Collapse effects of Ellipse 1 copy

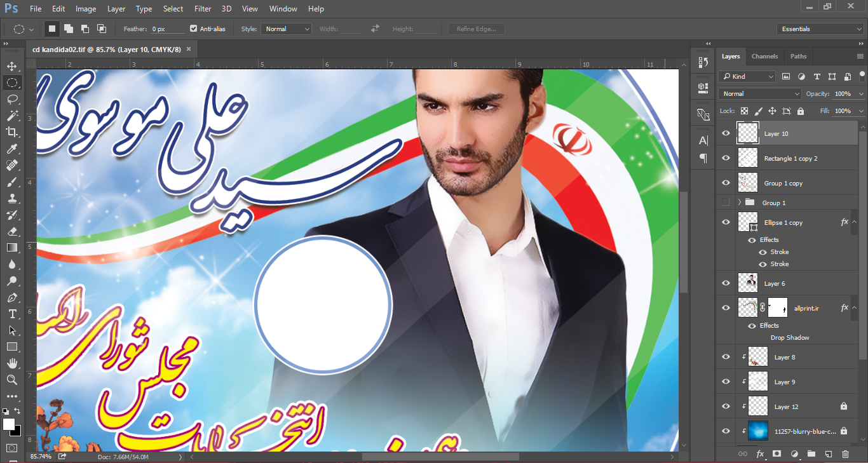click(855, 222)
